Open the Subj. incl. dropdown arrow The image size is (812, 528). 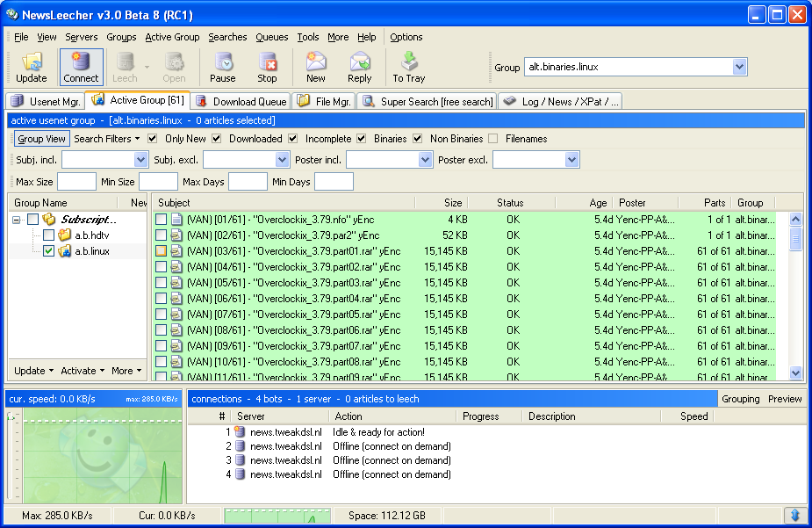[140, 160]
